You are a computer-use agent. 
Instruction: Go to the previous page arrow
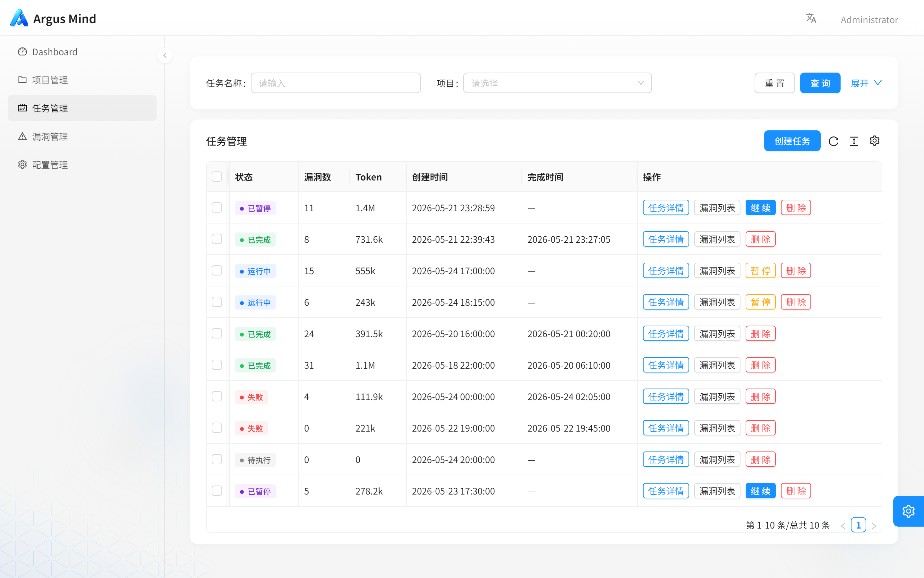(x=843, y=526)
